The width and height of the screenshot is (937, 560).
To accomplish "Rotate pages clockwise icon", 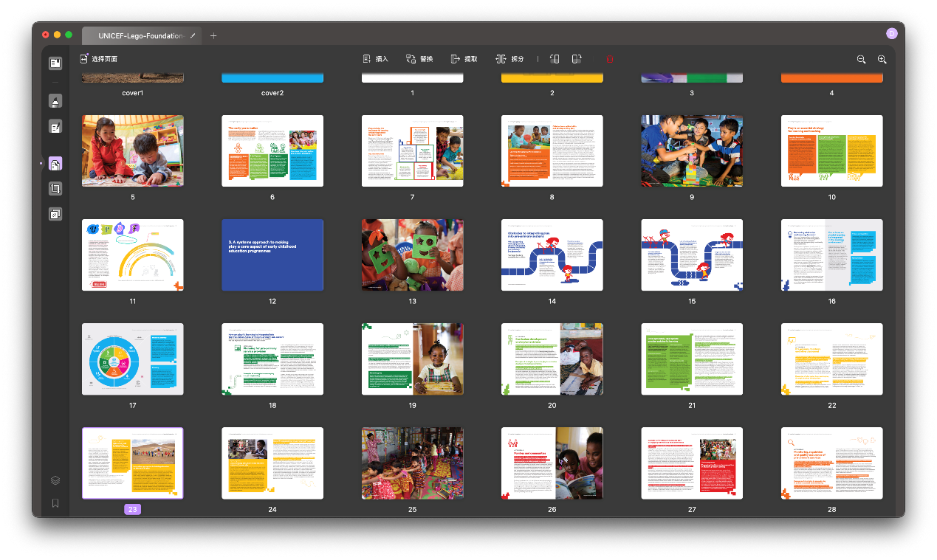I will point(577,59).
